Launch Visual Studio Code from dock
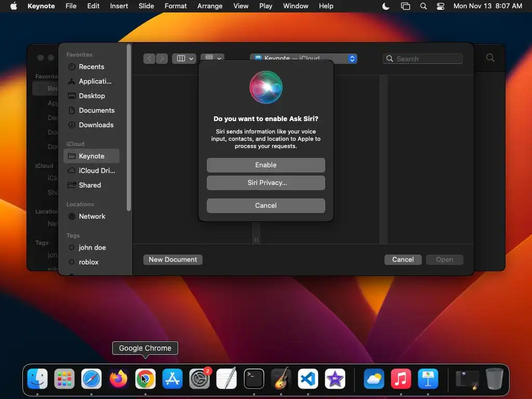 tap(308, 379)
